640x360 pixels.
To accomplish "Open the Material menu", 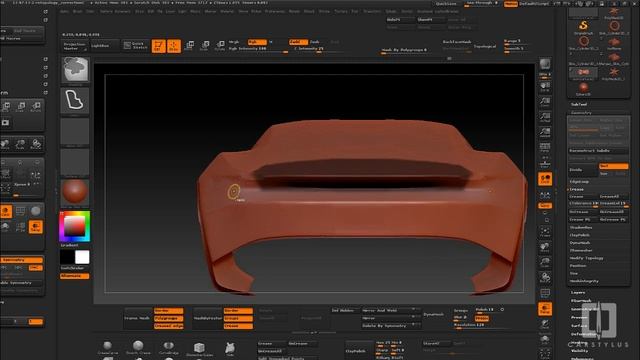I will coord(227,11).
